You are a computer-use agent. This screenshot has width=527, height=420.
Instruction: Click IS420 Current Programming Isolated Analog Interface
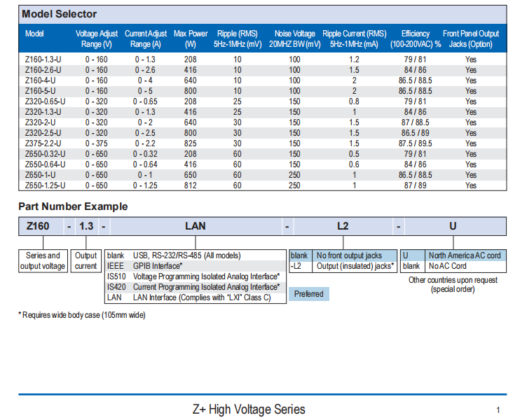(196, 287)
